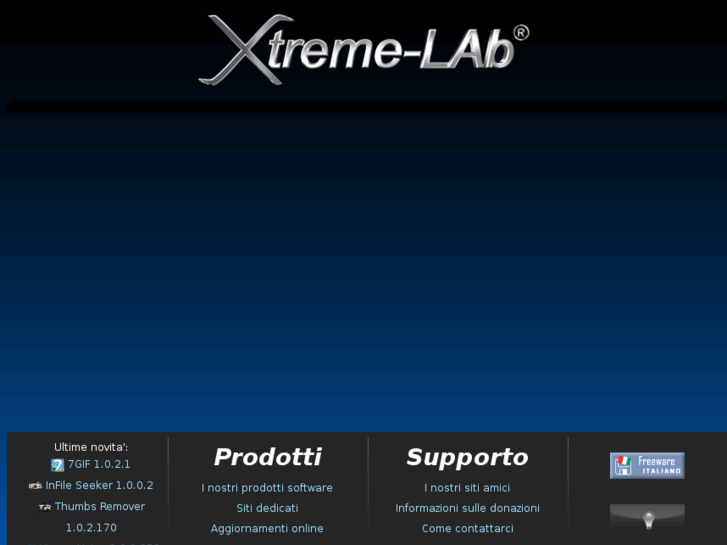Image resolution: width=727 pixels, height=545 pixels.
Task: Open the Thumbs Remover news link
Action: (x=100, y=507)
